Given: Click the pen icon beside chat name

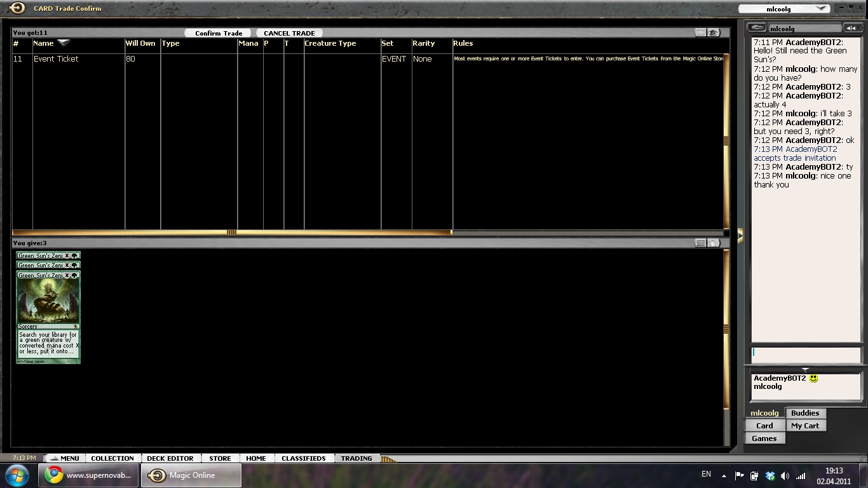Looking at the screenshot, I should pyautogui.click(x=756, y=28).
